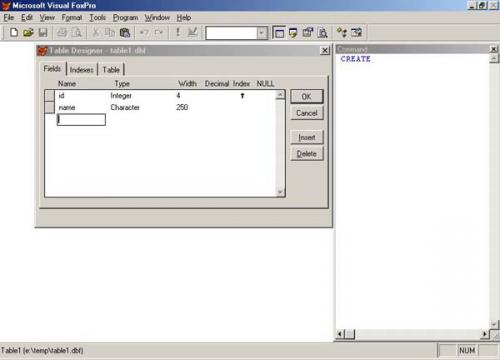Open the database dropdown in toolbar
This screenshot has width=500, height=360.
(262, 33)
